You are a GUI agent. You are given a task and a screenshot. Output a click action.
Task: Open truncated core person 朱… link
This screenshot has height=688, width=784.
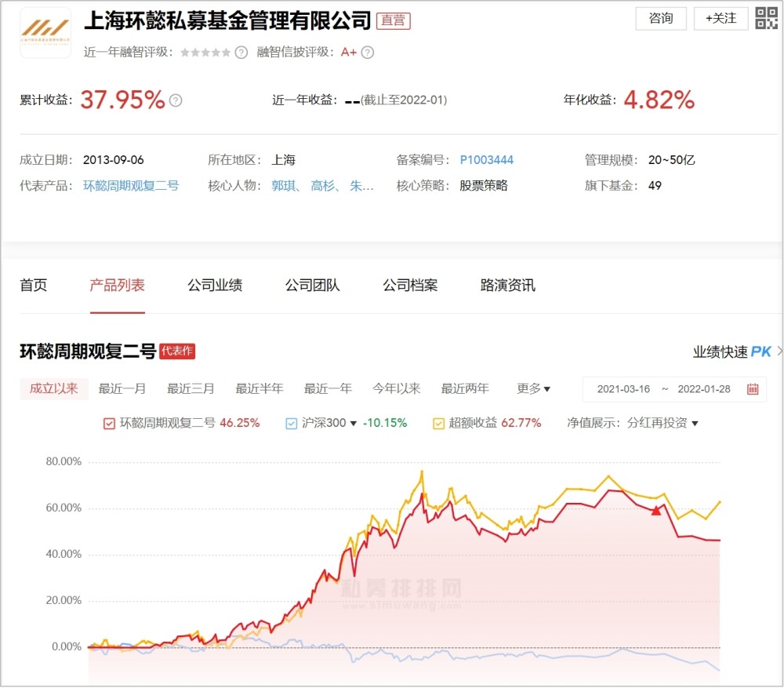361,186
